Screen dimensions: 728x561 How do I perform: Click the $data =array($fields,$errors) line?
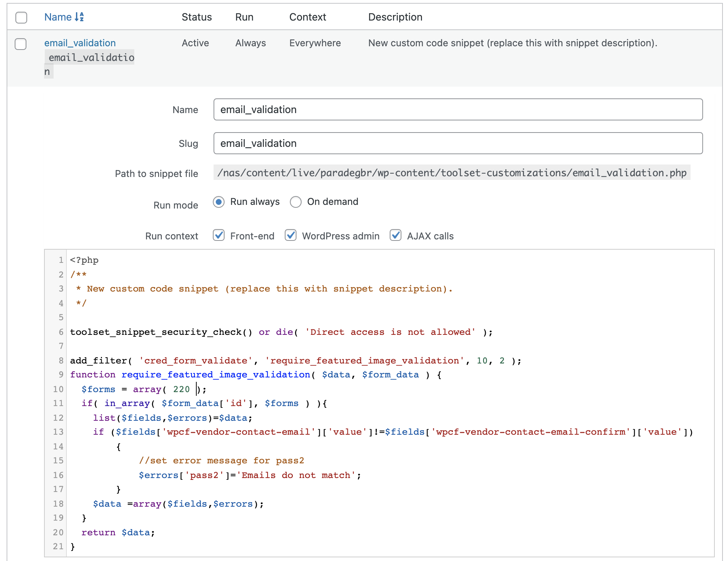point(178,504)
